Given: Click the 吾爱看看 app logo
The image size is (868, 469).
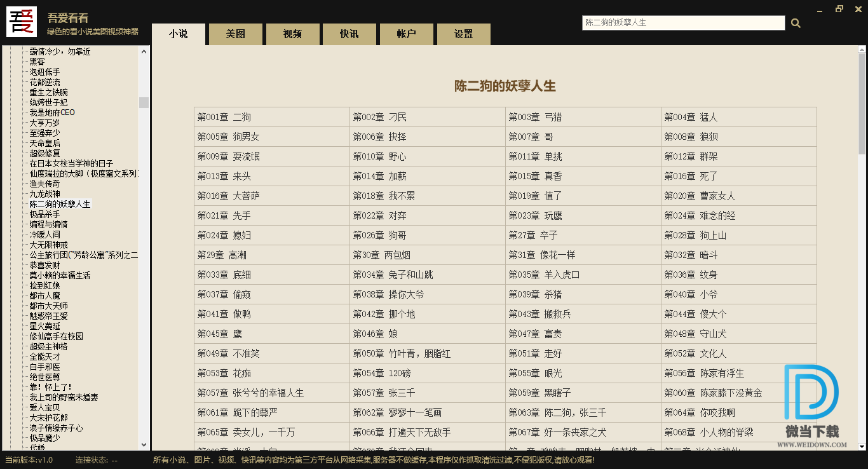Looking at the screenshot, I should pos(22,22).
